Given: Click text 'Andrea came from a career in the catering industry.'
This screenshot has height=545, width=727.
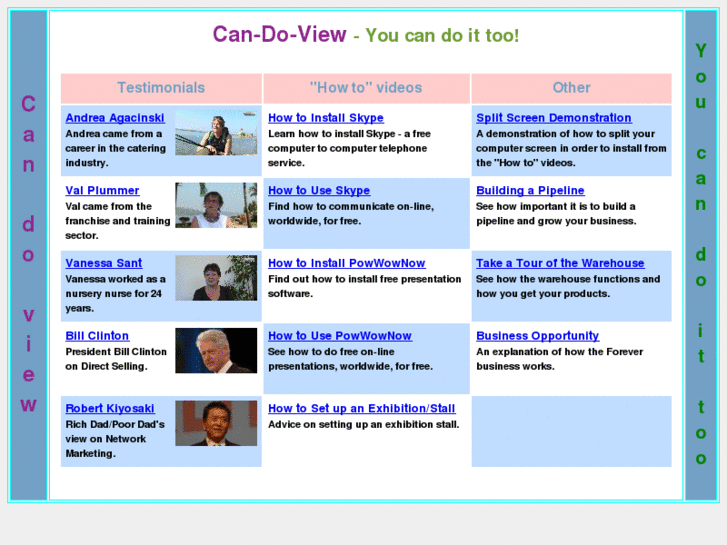Looking at the screenshot, I should [115, 148].
